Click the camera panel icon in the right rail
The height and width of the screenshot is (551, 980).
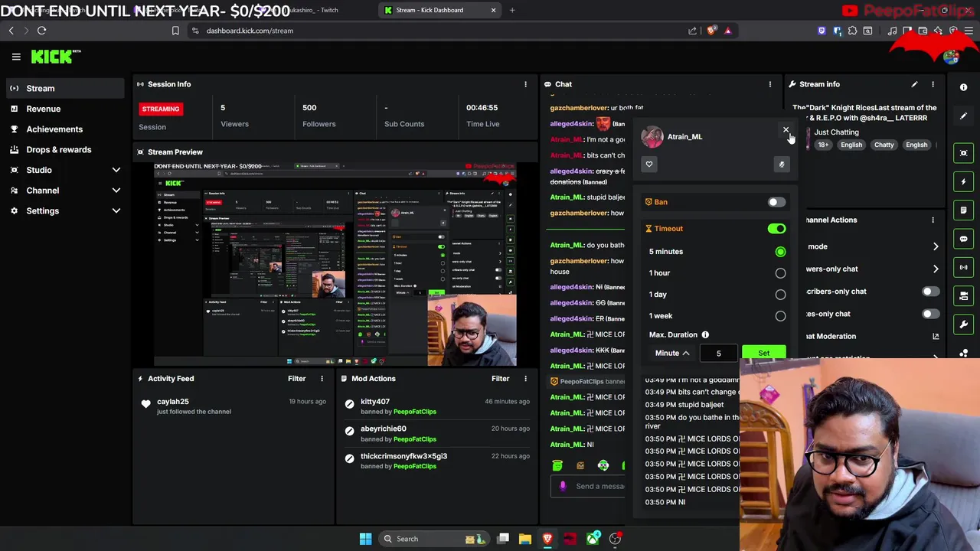(x=963, y=295)
